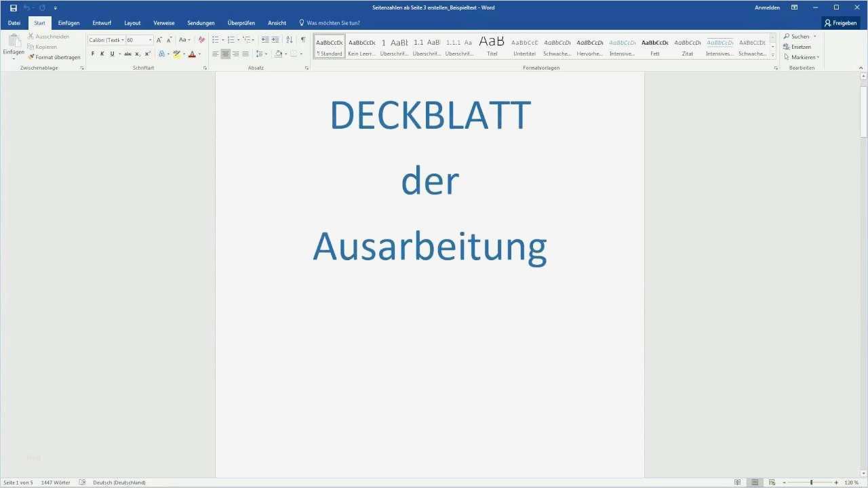Toggle underline formatting
This screenshot has height=488, width=868.
click(x=112, y=53)
